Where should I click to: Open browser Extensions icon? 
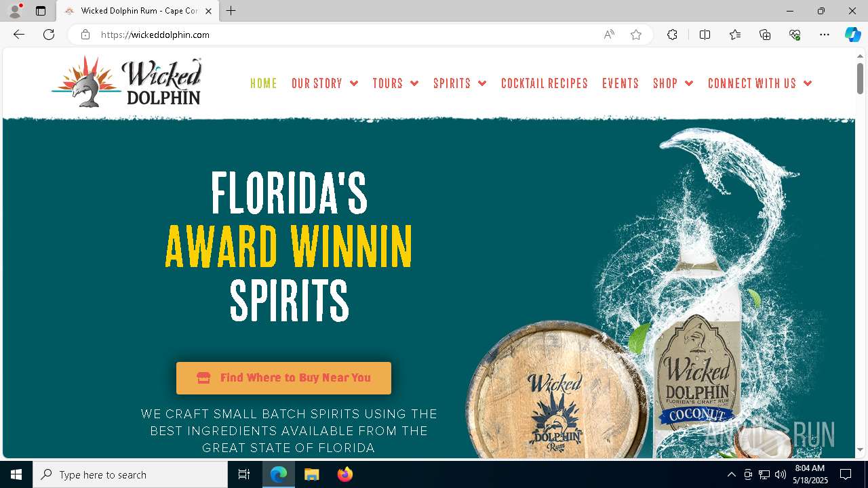[672, 35]
